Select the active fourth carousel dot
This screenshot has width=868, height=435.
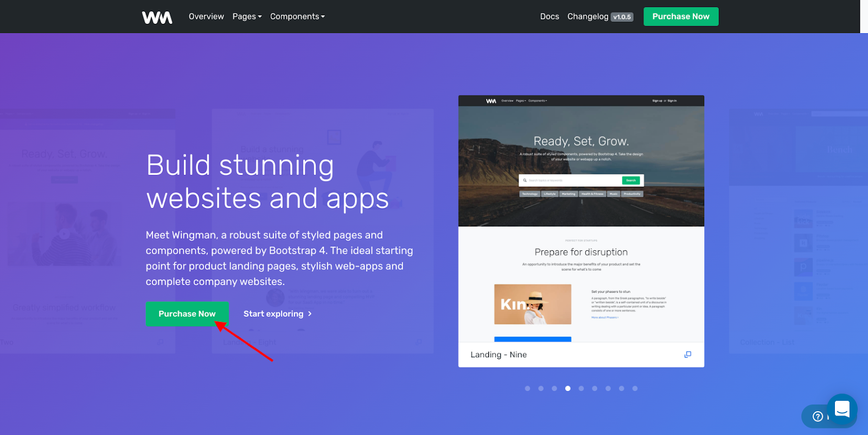[x=567, y=388]
